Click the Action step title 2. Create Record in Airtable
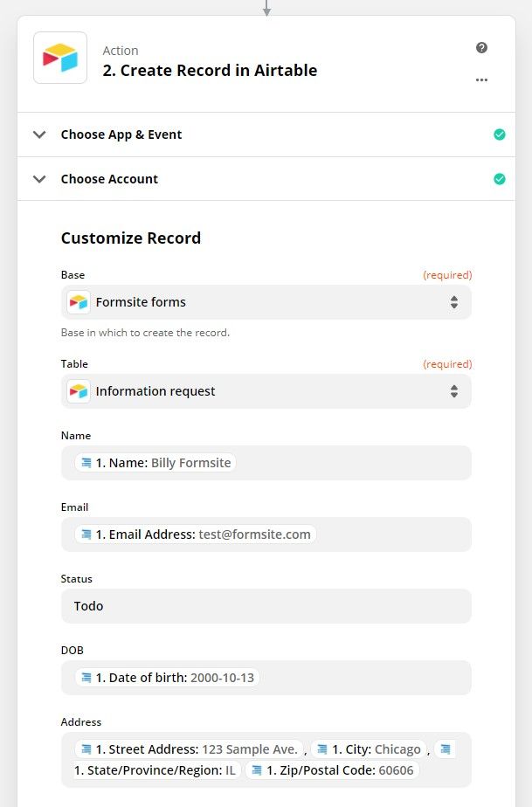 pyautogui.click(x=210, y=70)
